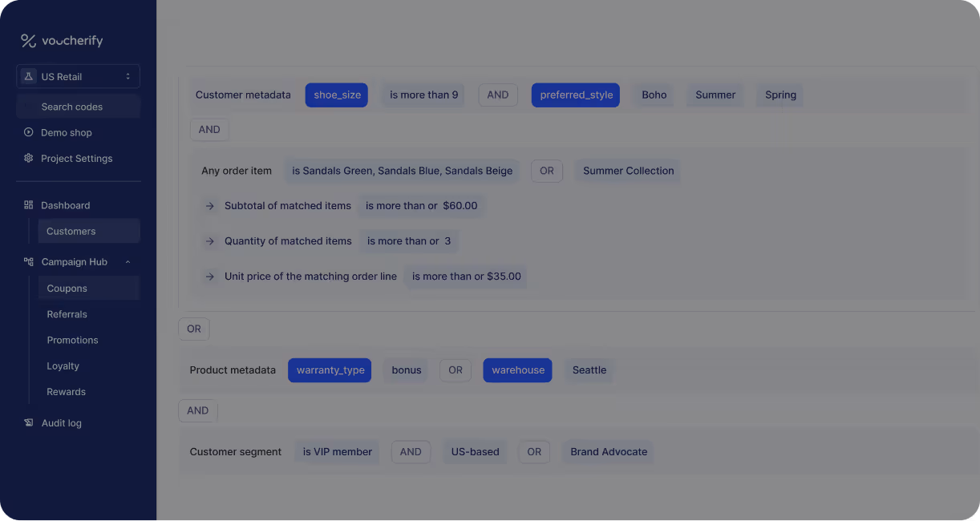Image resolution: width=980 pixels, height=521 pixels.
Task: Switch to the Coupons section
Action: (x=67, y=288)
